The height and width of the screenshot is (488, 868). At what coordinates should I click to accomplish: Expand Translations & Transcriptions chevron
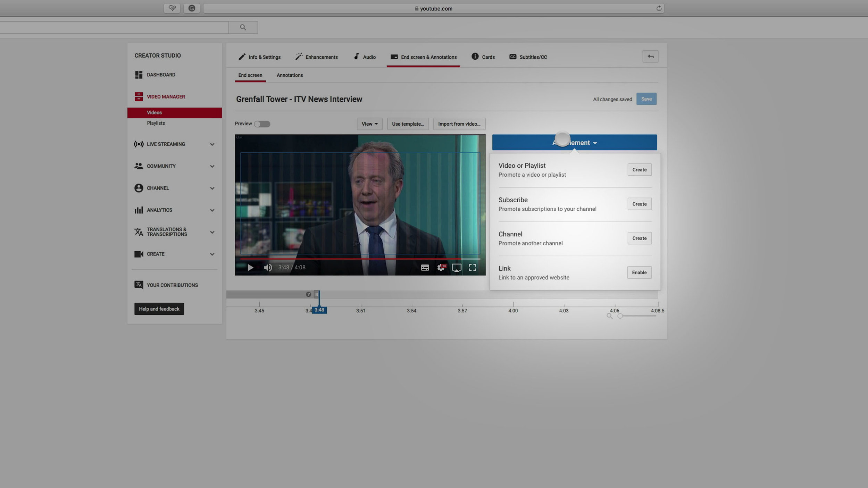(212, 232)
